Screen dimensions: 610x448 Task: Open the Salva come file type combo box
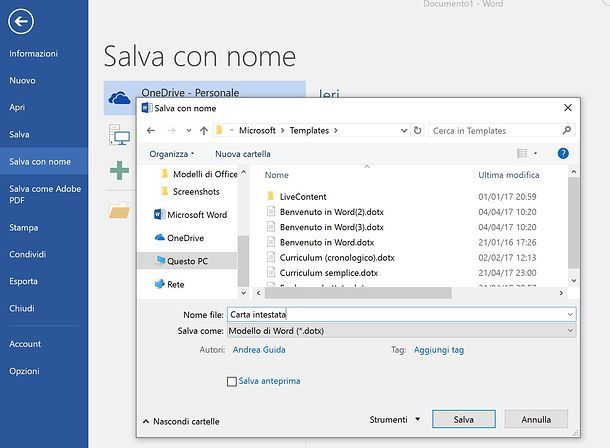(x=401, y=331)
